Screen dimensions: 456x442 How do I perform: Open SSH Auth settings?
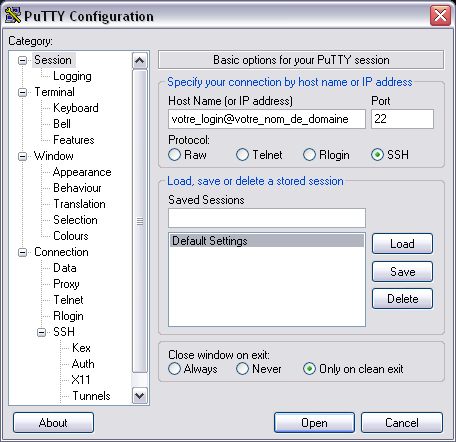[83, 364]
